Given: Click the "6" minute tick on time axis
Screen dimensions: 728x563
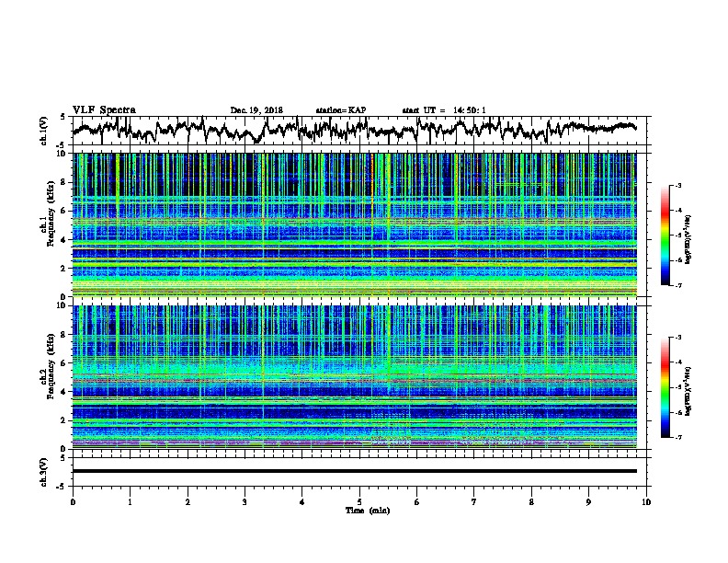Looking at the screenshot, I should click(416, 501).
